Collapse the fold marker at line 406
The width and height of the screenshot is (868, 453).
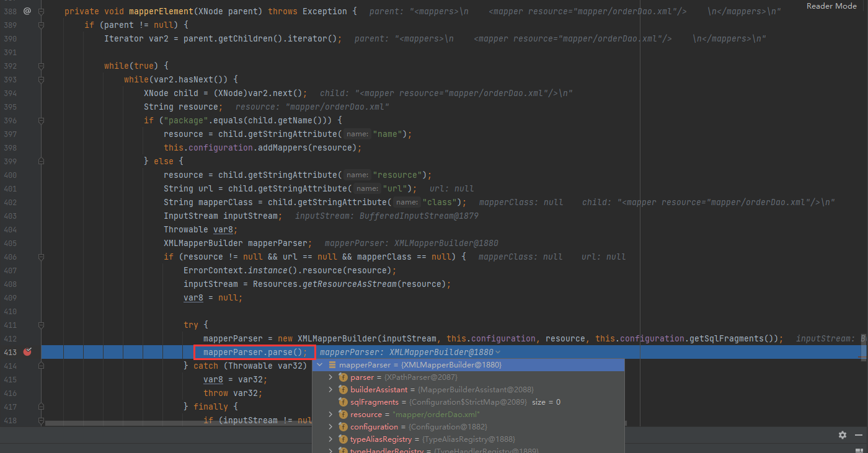pyautogui.click(x=42, y=257)
